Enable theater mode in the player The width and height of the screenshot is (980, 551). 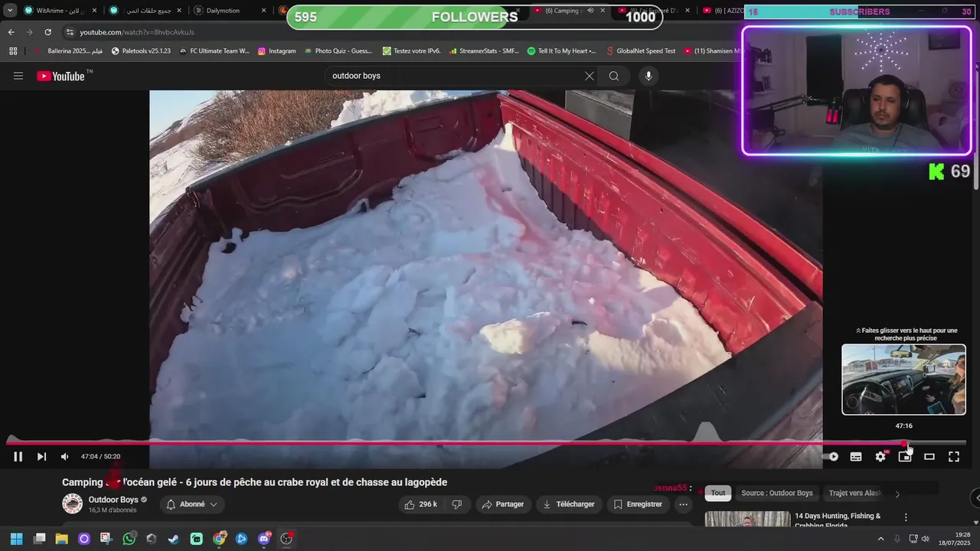pyautogui.click(x=929, y=457)
